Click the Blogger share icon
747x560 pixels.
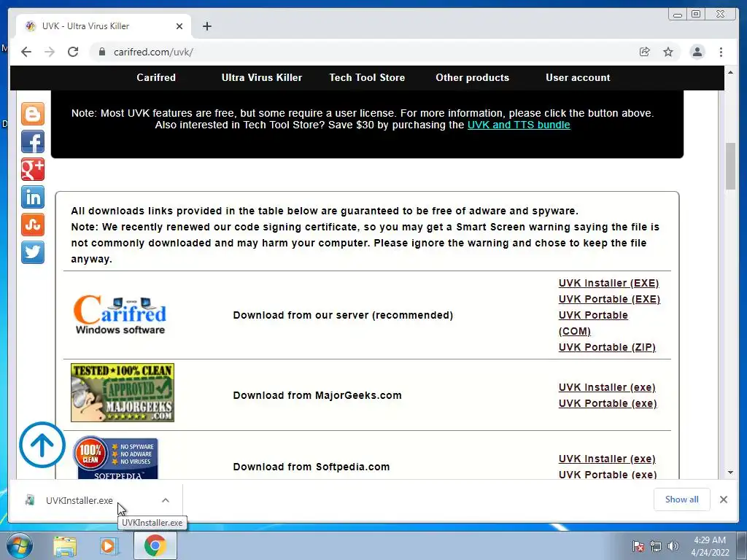click(33, 114)
